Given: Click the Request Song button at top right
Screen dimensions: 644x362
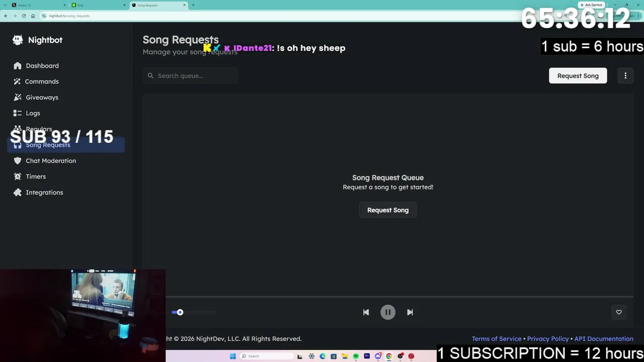Looking at the screenshot, I should [x=578, y=76].
